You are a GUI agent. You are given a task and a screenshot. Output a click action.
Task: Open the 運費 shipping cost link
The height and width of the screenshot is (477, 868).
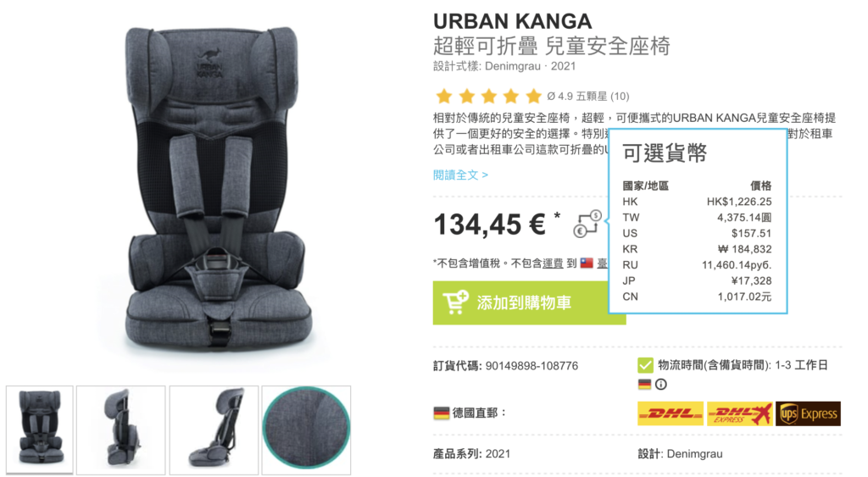[553, 263]
